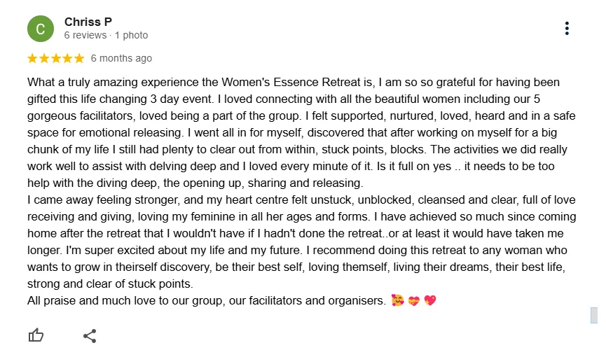Open the three-dot more options menu
606x364 pixels.
click(x=567, y=28)
